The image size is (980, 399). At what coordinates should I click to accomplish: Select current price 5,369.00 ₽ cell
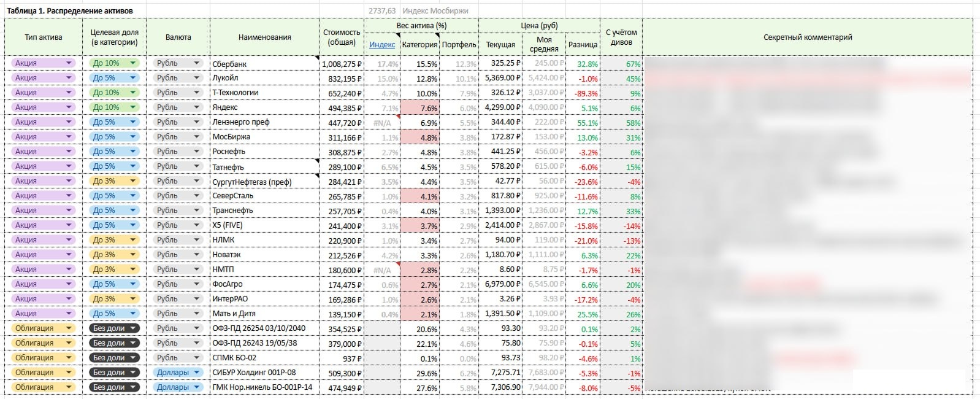point(500,78)
